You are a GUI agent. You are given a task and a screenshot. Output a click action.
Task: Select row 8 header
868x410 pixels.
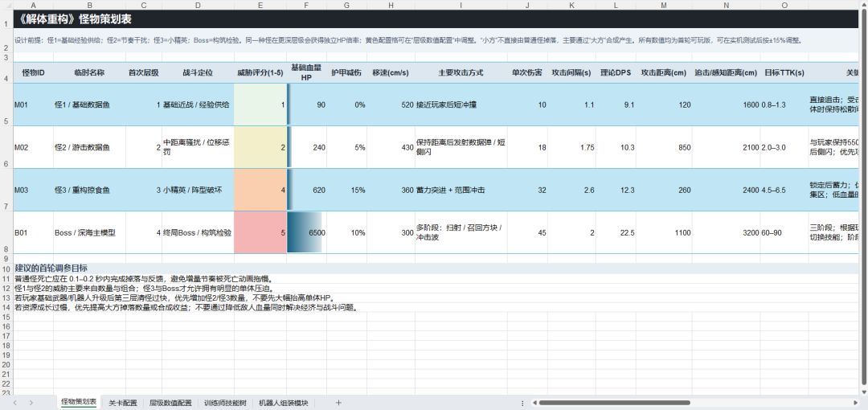pos(6,232)
